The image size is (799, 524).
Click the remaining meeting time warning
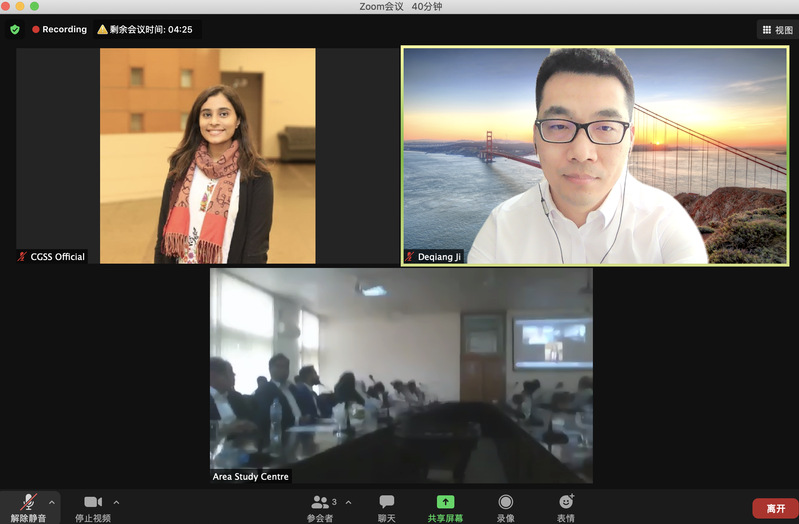tap(146, 30)
